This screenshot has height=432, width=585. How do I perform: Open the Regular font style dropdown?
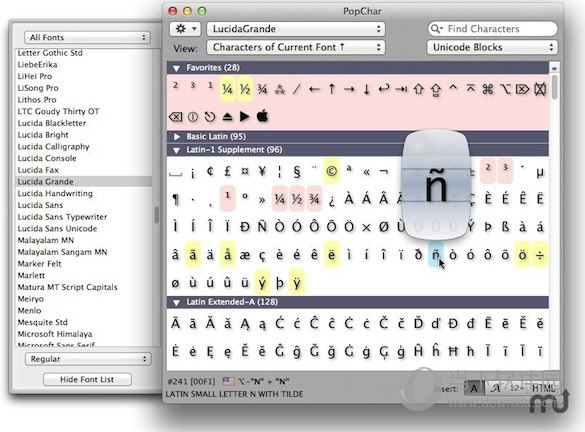pos(88,359)
